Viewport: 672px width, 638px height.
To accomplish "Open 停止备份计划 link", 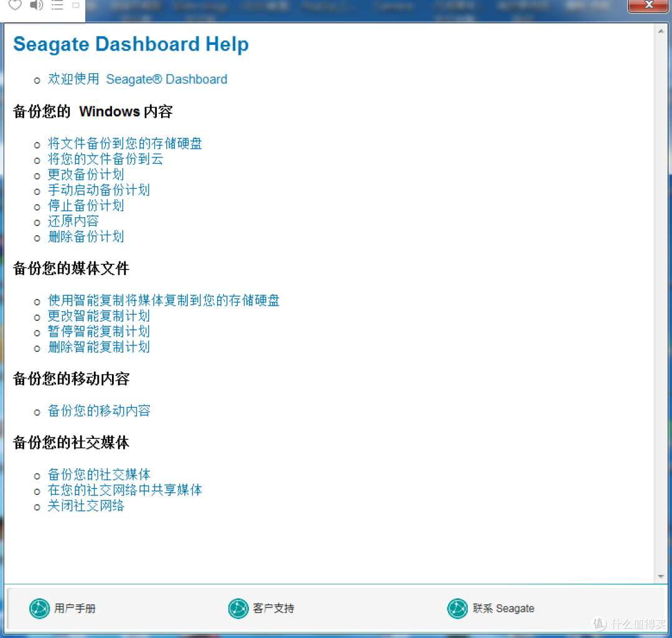I will (x=86, y=205).
